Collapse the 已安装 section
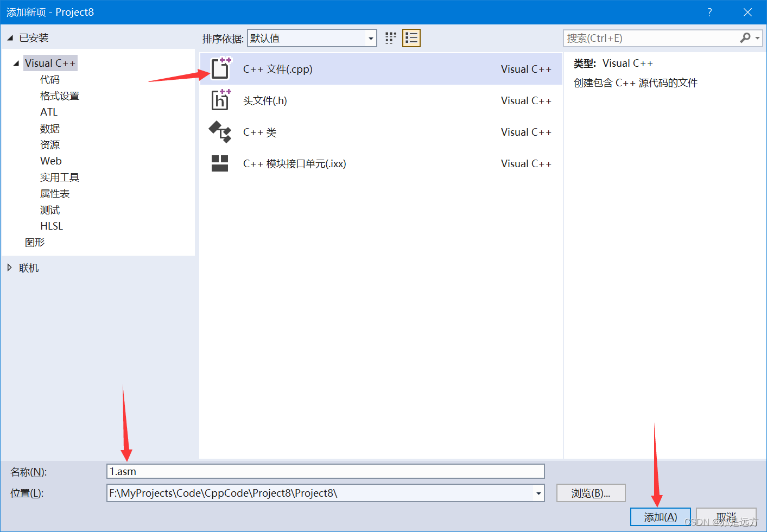This screenshot has height=532, width=767. click(10, 38)
